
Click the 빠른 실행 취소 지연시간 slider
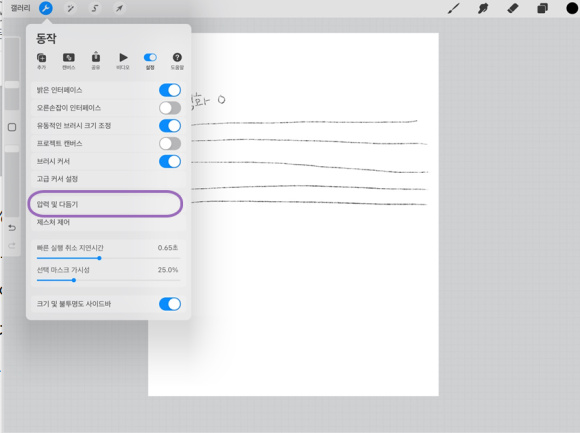[x=108, y=258]
